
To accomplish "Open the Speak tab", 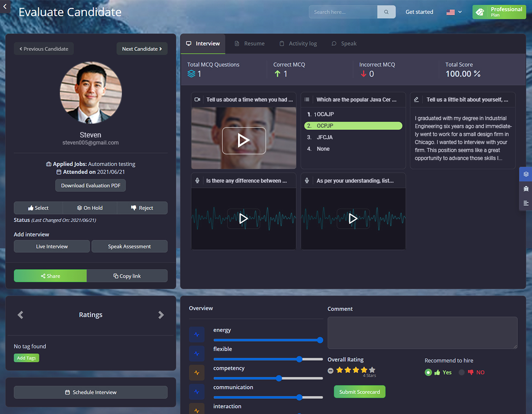I will click(344, 43).
